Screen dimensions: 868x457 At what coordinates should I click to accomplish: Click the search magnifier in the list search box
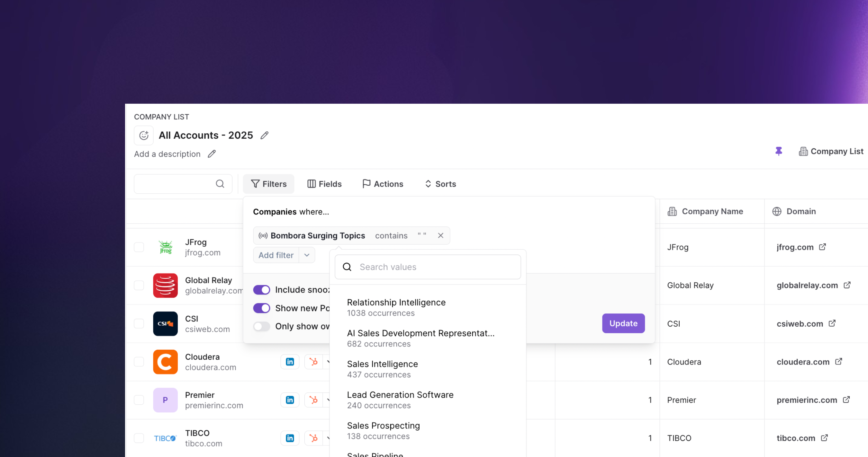tap(220, 184)
